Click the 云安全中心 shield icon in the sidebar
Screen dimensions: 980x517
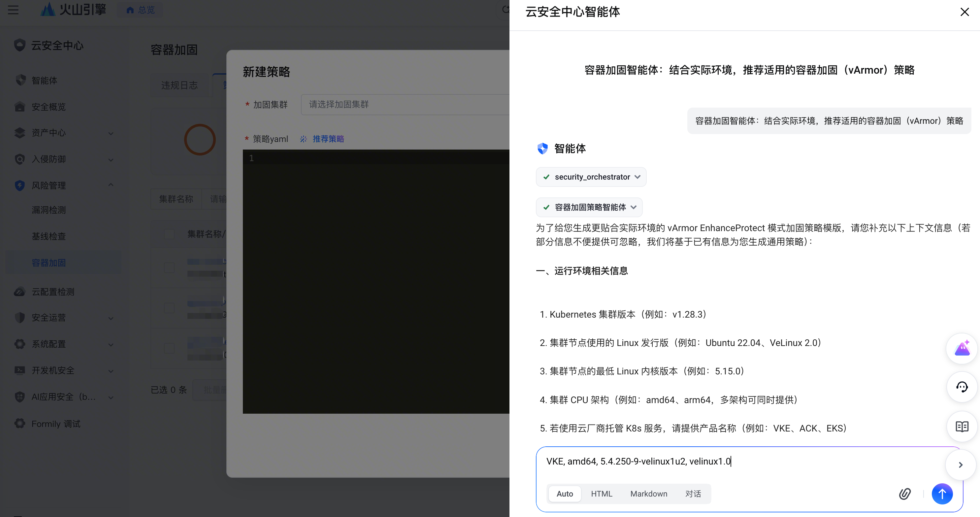click(19, 45)
